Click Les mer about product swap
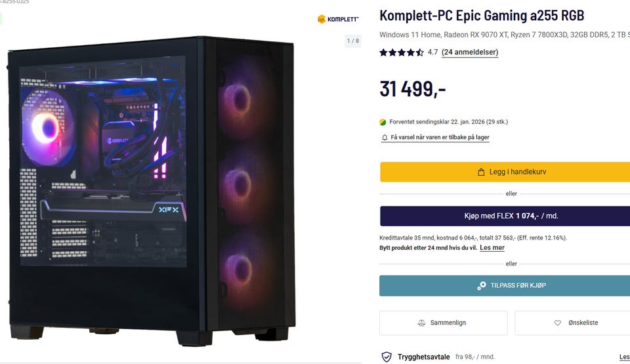This screenshot has width=630, height=364. click(x=492, y=248)
